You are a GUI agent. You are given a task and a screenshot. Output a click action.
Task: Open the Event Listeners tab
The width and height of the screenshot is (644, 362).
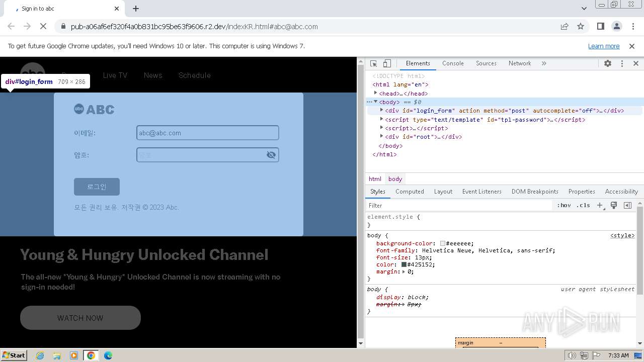482,192
